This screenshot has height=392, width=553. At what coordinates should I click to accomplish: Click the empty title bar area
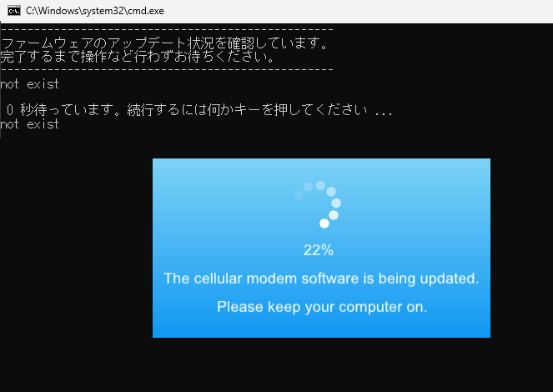pyautogui.click(x=353, y=12)
